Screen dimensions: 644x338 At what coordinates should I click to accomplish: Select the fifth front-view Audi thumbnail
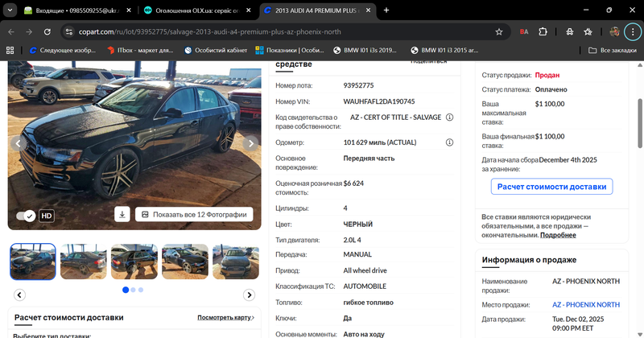(236, 262)
